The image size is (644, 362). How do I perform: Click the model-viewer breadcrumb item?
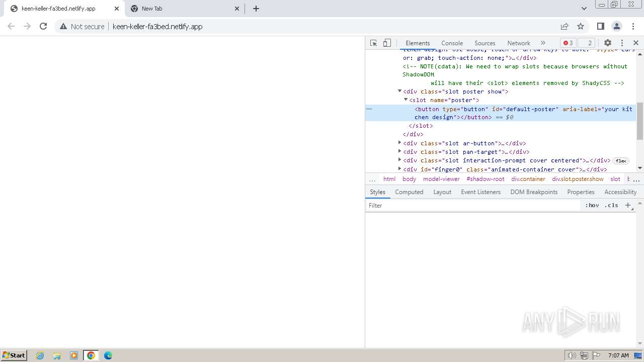441,179
